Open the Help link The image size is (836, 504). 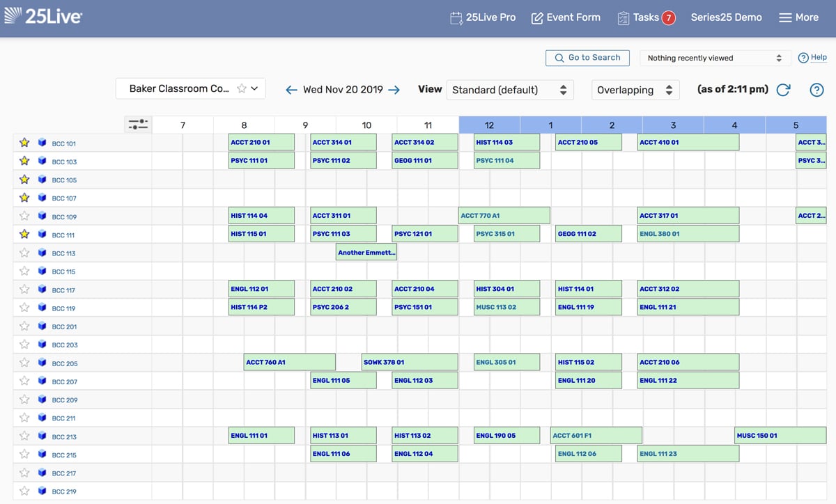pos(812,58)
